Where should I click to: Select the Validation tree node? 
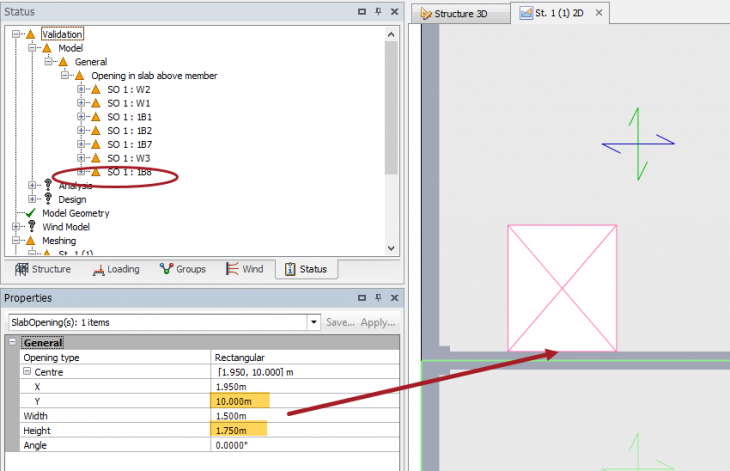[x=62, y=34]
